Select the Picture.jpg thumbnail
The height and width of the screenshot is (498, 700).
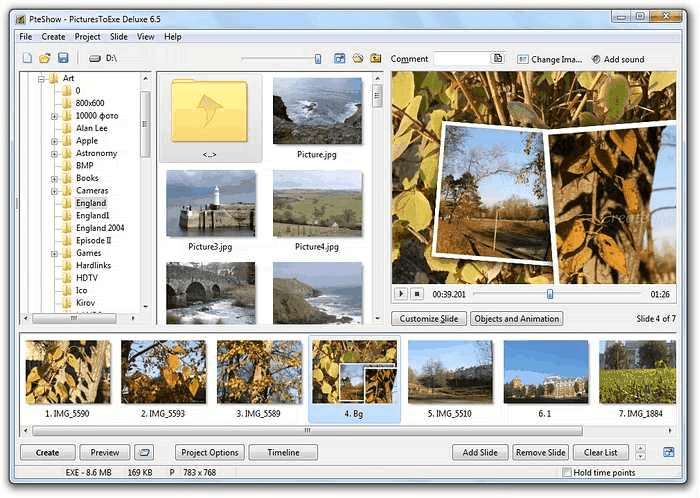click(317, 111)
